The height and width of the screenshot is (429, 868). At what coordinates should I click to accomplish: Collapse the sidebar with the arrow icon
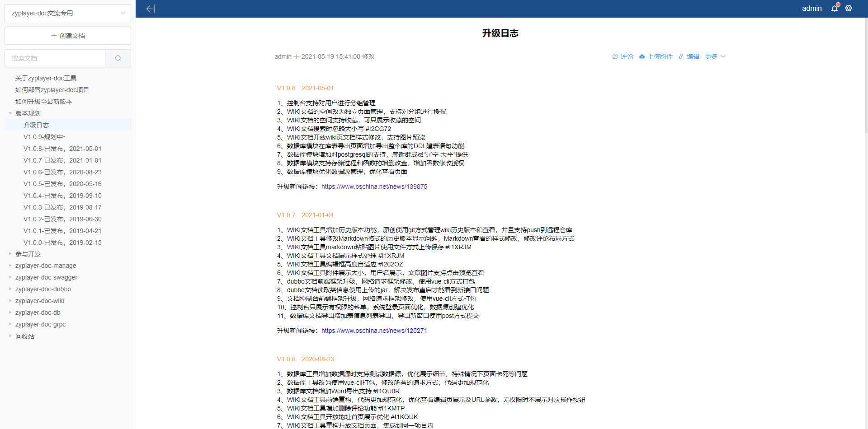[x=151, y=9]
